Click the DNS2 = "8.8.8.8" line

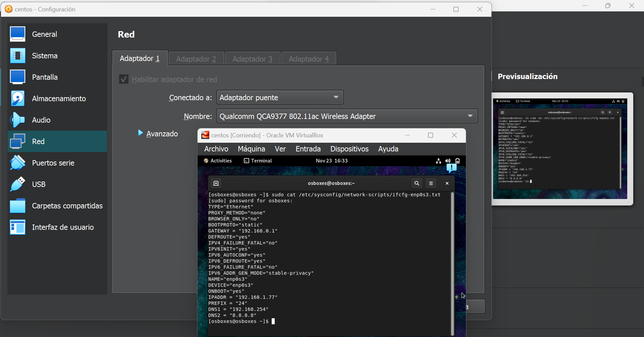[232, 315]
